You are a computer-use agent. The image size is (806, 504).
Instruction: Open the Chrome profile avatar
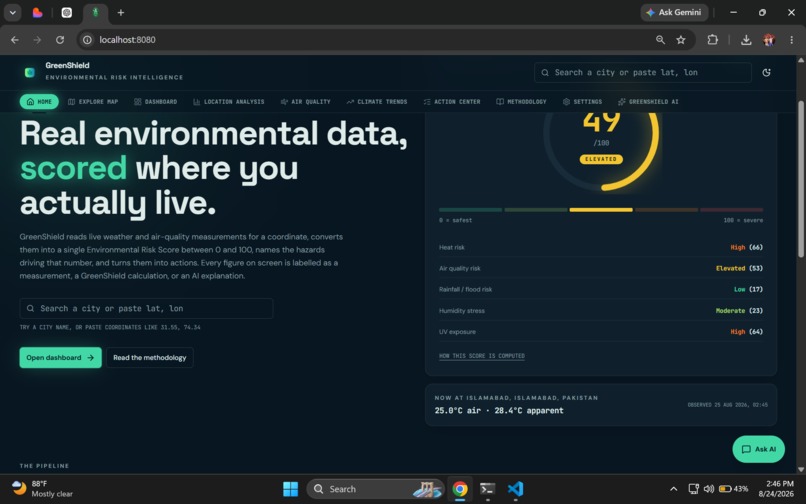(769, 40)
